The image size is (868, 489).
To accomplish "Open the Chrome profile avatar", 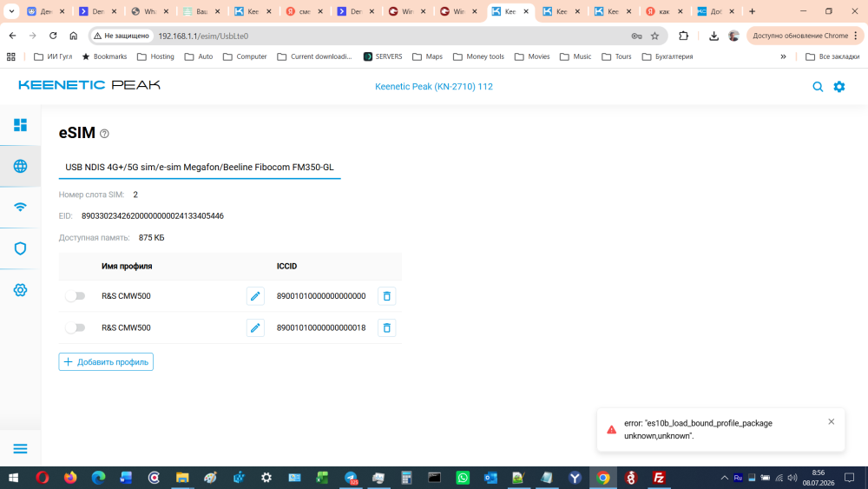I will [x=734, y=36].
